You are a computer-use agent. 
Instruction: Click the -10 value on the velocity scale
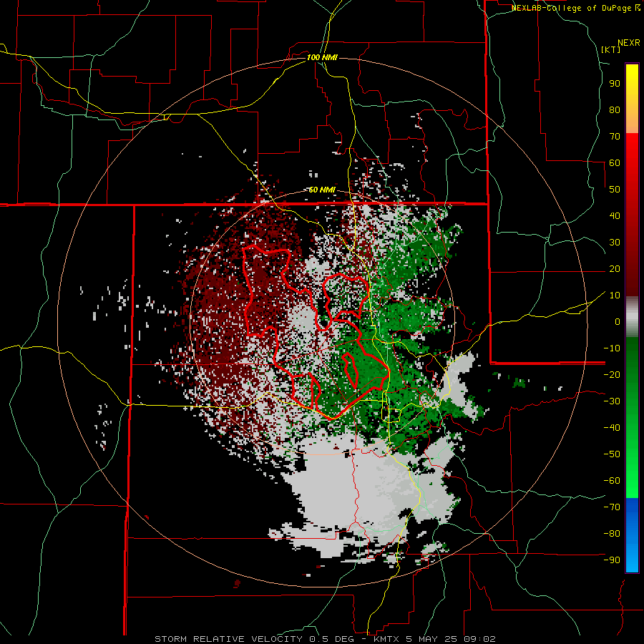[x=612, y=348]
